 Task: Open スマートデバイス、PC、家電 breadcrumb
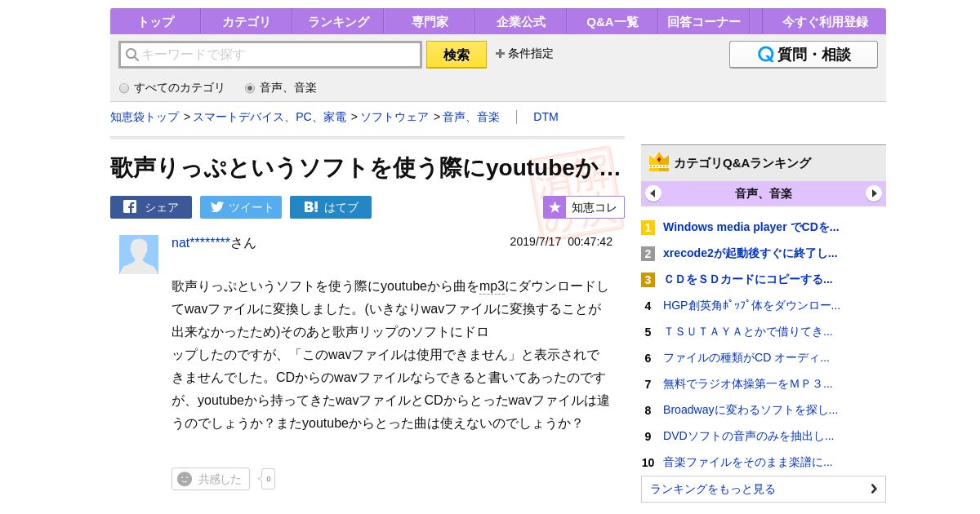(x=269, y=117)
